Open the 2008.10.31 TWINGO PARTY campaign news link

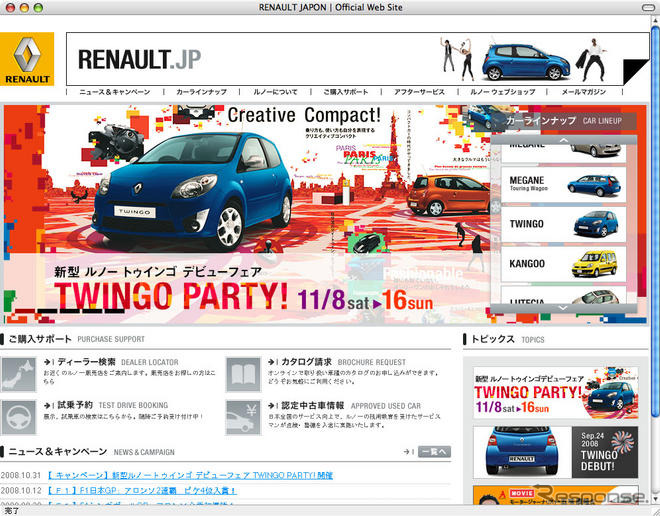tap(190, 476)
